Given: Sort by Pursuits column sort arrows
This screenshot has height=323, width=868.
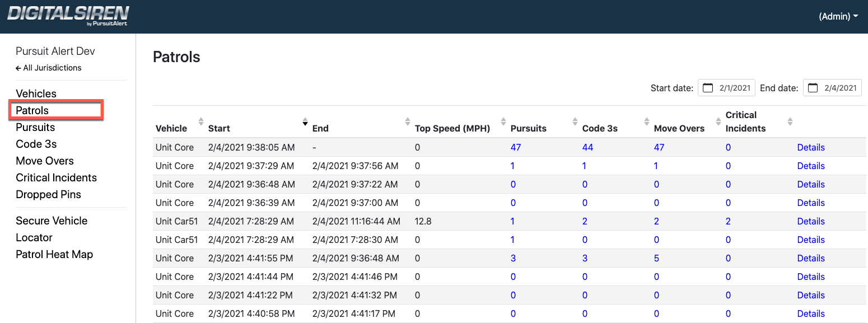Looking at the screenshot, I should coord(575,121).
